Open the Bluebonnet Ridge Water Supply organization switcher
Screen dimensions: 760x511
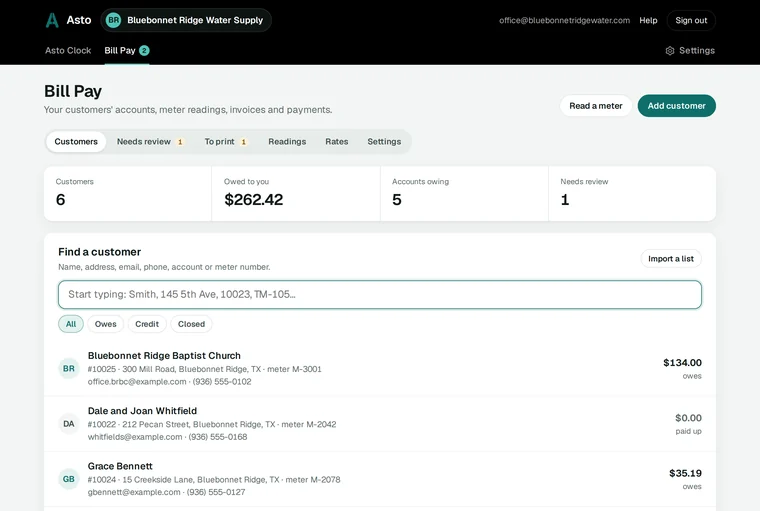click(186, 20)
